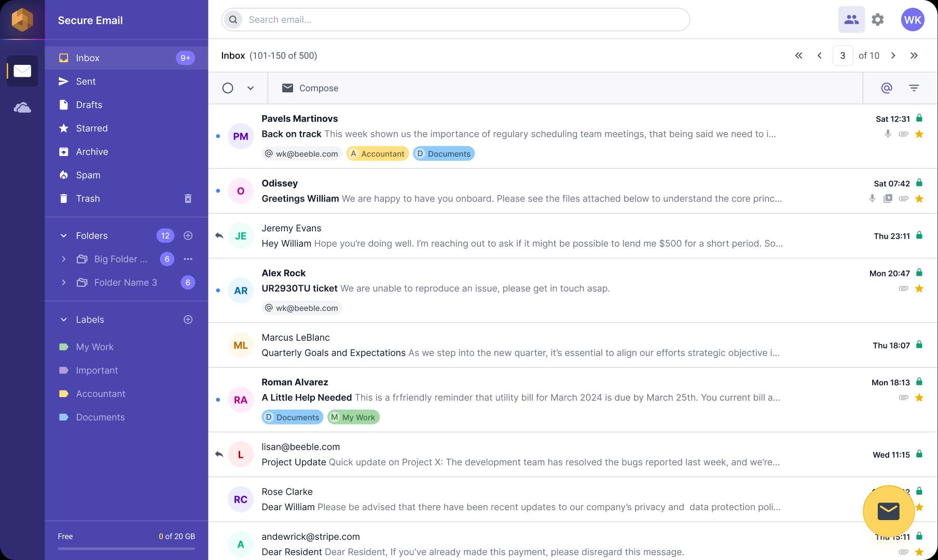
Task: Click Documents tag on Roman Alvarez email
Action: click(x=293, y=417)
